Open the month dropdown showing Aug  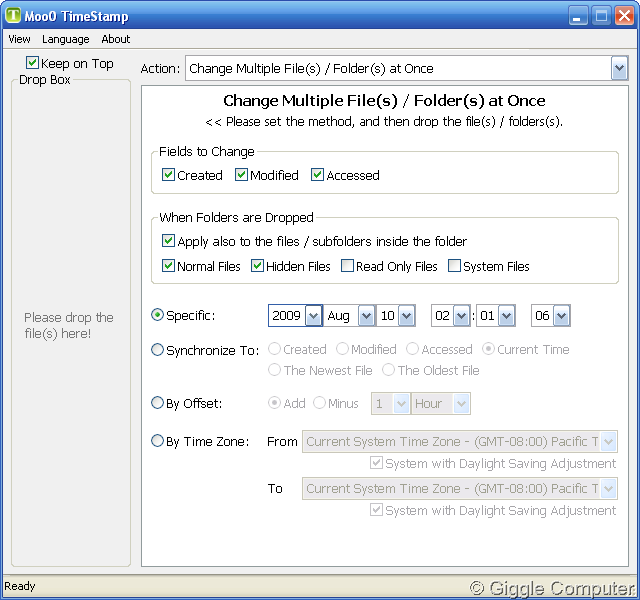tap(366, 316)
